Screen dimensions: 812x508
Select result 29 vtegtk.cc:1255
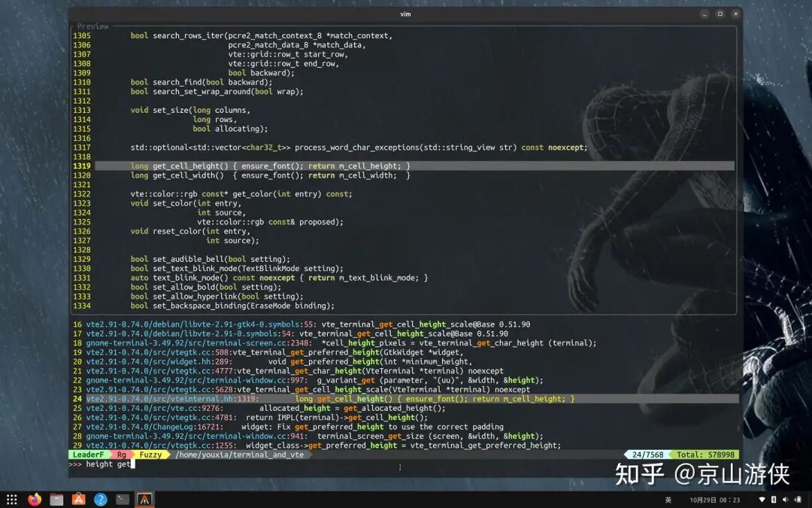[x=317, y=446]
